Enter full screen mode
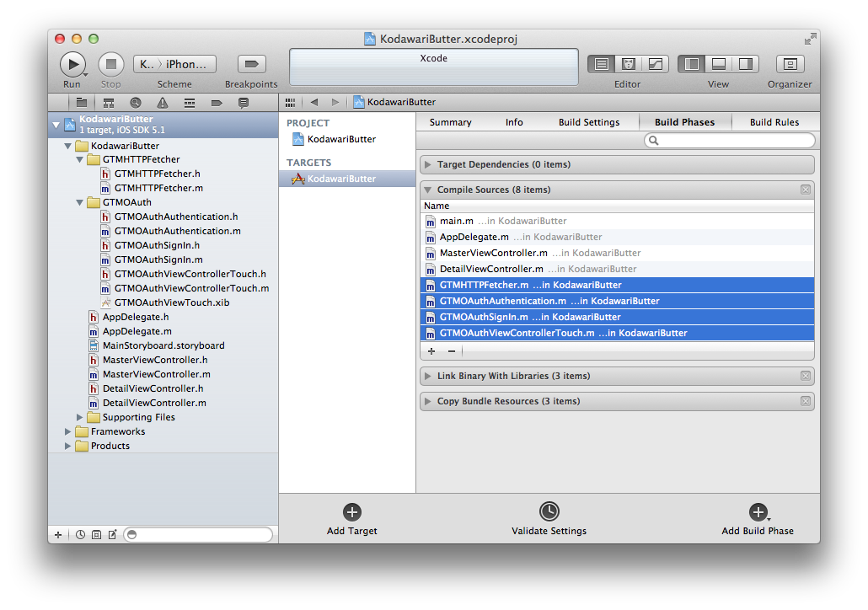Image resolution: width=868 pixels, height=610 pixels. (x=810, y=39)
